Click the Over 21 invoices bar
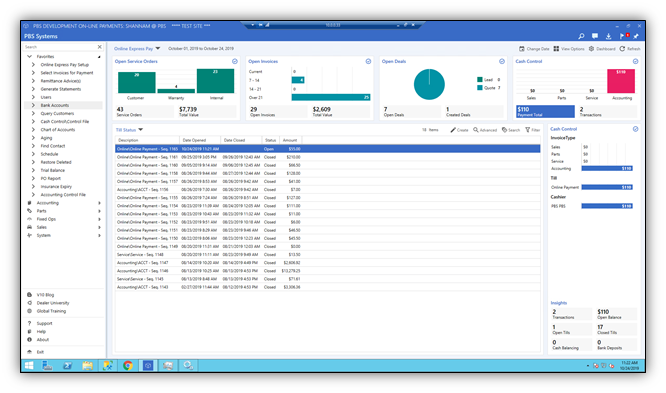Screen dimensions: 666x393 click(x=330, y=97)
